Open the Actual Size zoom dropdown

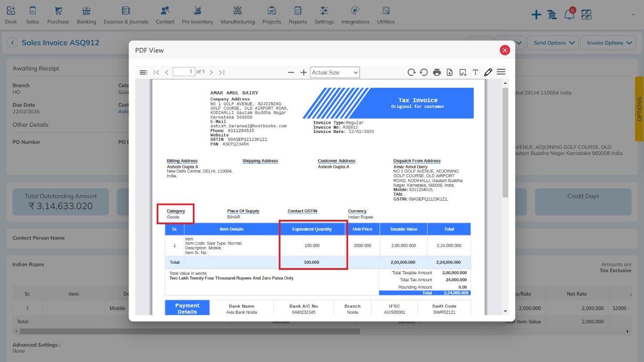[335, 72]
